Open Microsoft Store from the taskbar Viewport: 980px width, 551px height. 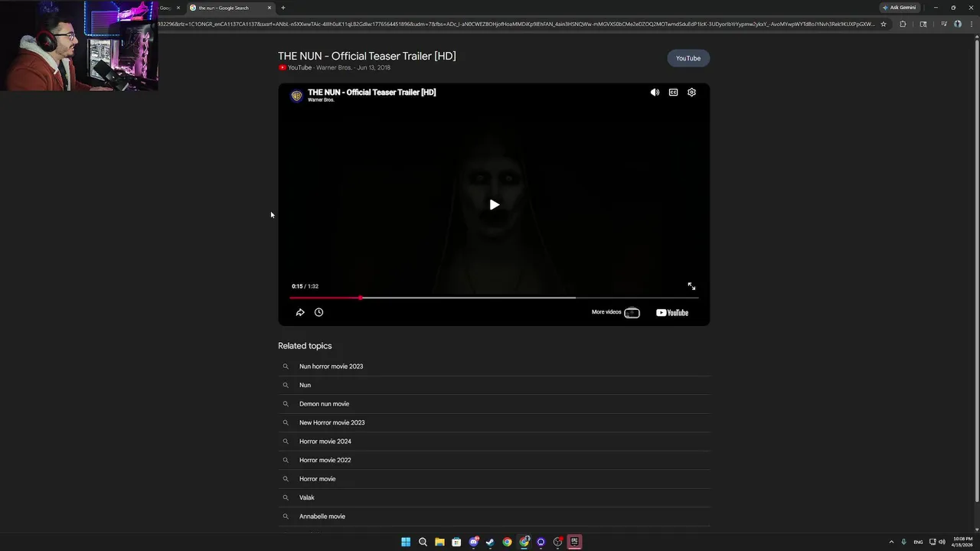pyautogui.click(x=456, y=542)
